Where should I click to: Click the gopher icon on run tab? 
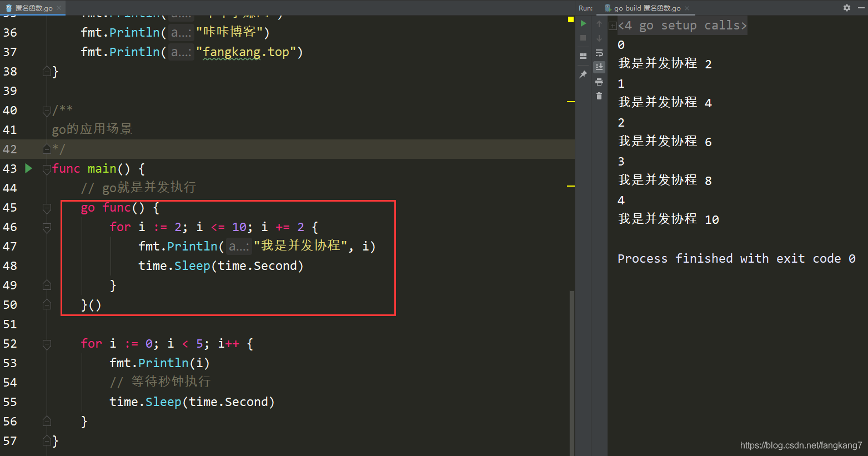[608, 8]
